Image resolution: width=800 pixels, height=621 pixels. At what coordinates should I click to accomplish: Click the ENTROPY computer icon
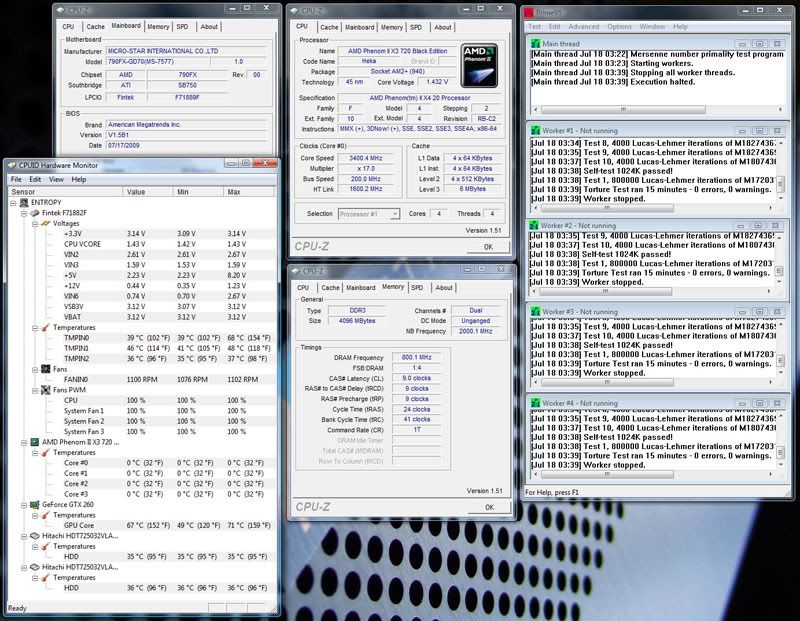pyautogui.click(x=24, y=203)
